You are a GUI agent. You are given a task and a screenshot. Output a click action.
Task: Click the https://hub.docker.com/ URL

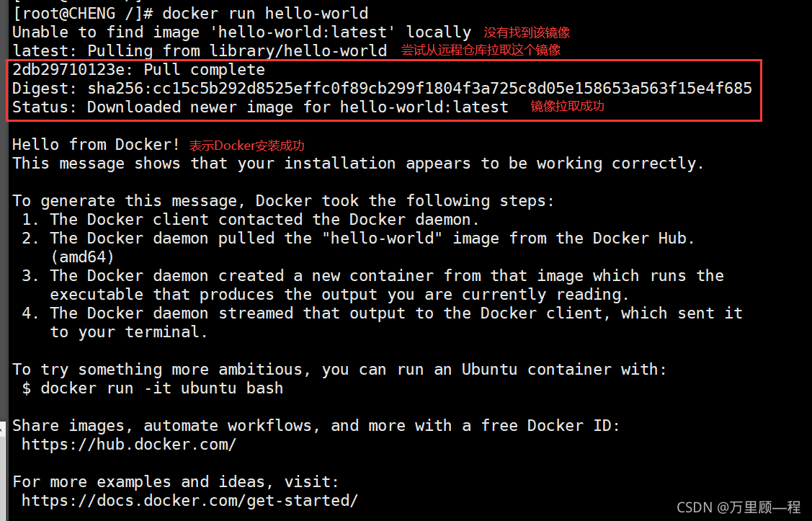129,445
